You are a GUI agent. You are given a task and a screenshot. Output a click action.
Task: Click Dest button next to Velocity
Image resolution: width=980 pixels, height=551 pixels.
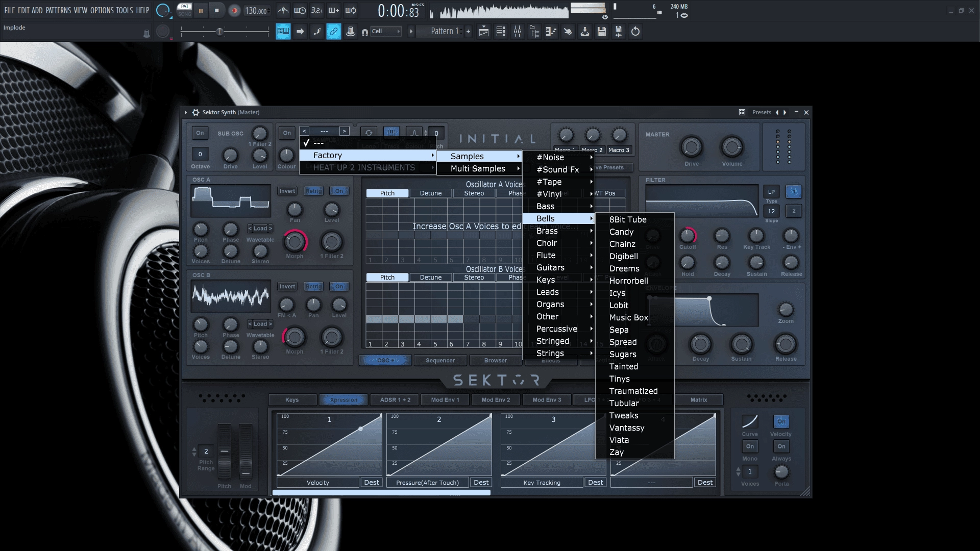372,482
